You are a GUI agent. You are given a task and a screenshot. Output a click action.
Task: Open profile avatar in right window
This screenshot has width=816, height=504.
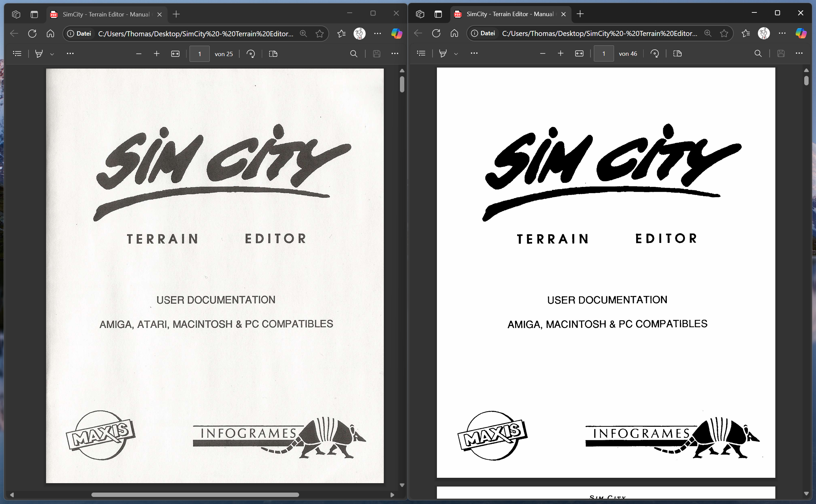click(764, 33)
